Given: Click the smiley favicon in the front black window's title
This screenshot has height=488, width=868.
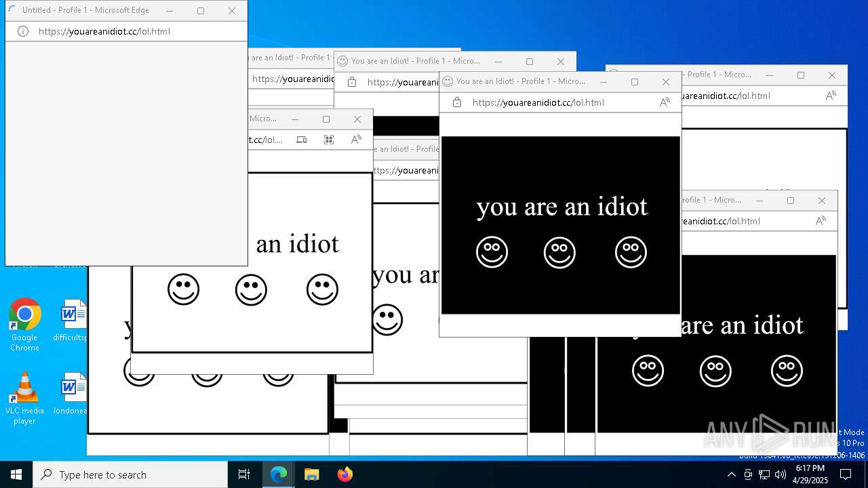Looking at the screenshot, I should tap(448, 81).
